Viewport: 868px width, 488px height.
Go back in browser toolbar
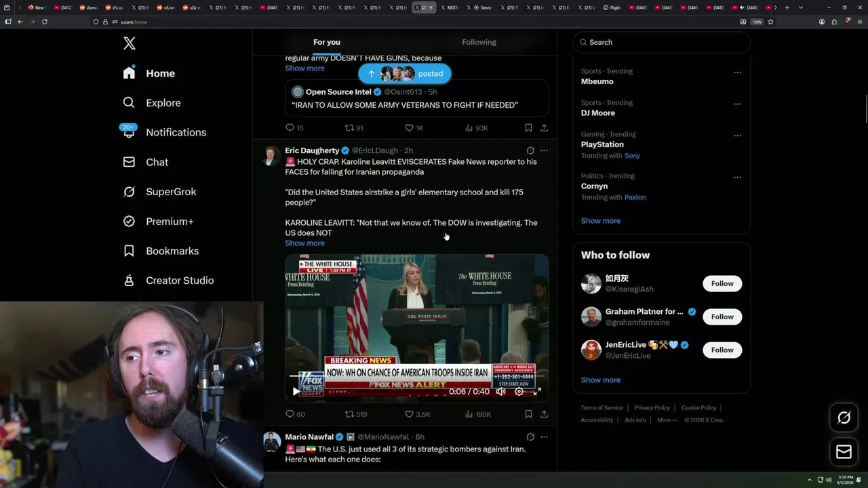coord(20,22)
